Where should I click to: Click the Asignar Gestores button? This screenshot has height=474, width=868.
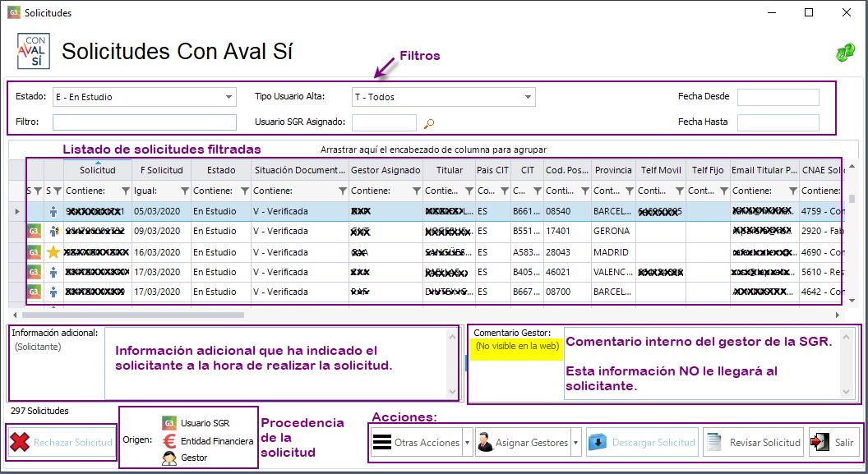point(523,443)
